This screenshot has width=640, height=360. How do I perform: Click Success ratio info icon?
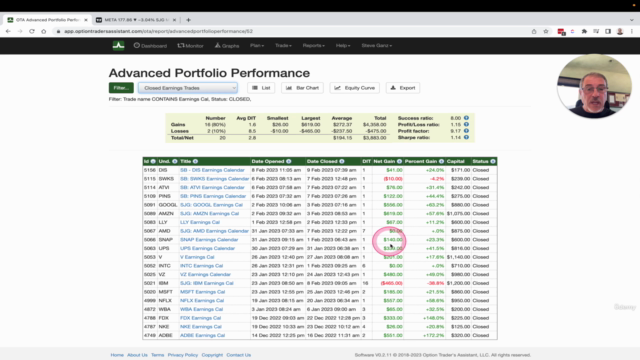466,118
